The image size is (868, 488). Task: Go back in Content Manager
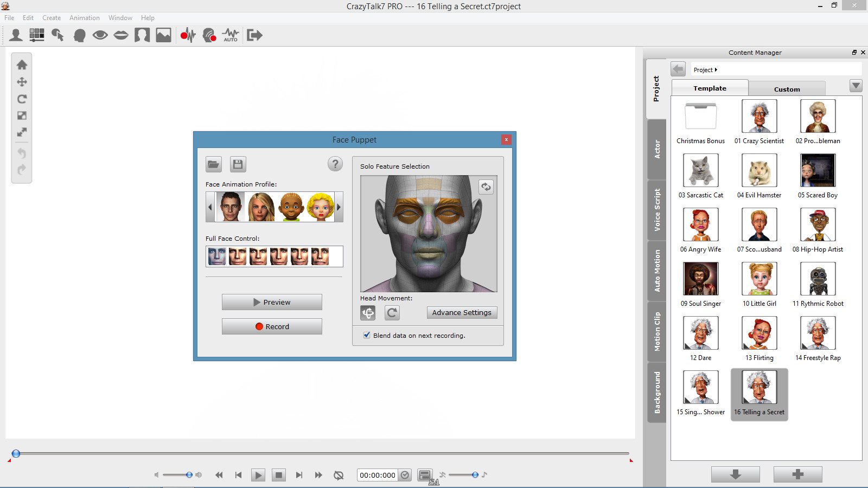678,69
